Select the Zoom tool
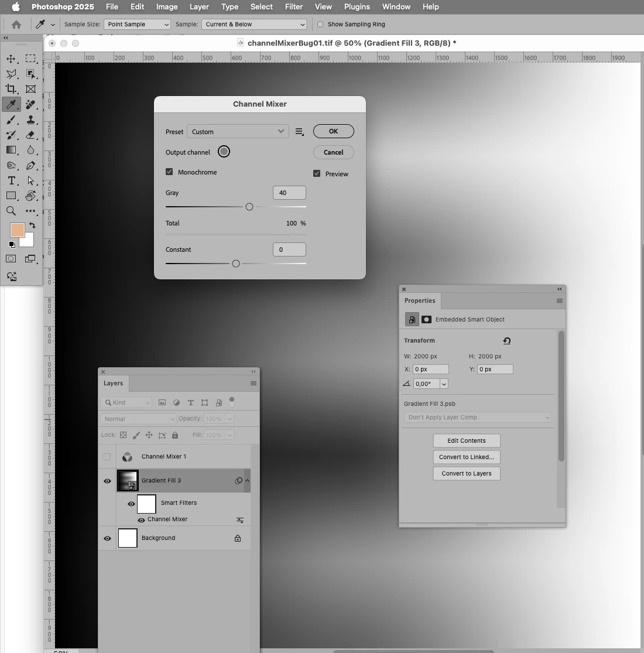 point(11,211)
